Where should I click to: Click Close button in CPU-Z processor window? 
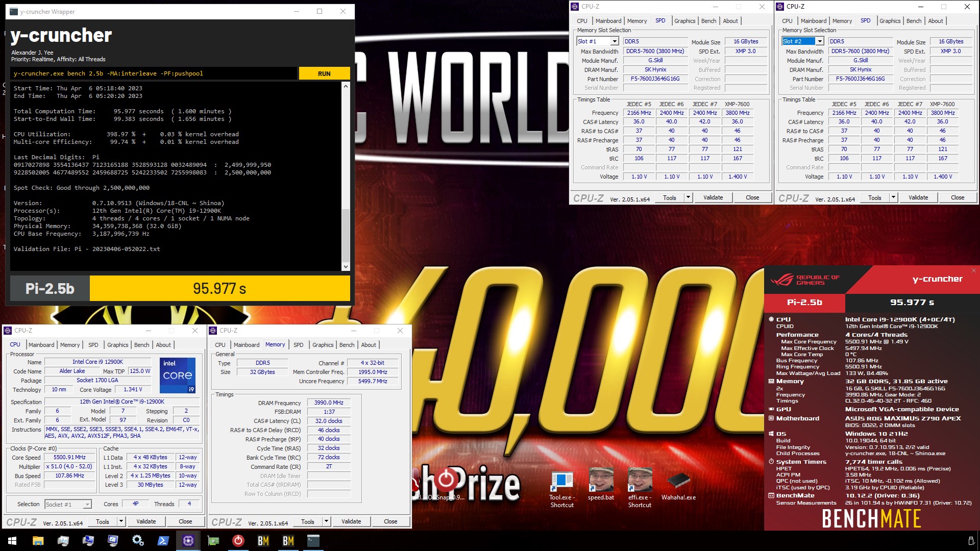pos(185,521)
